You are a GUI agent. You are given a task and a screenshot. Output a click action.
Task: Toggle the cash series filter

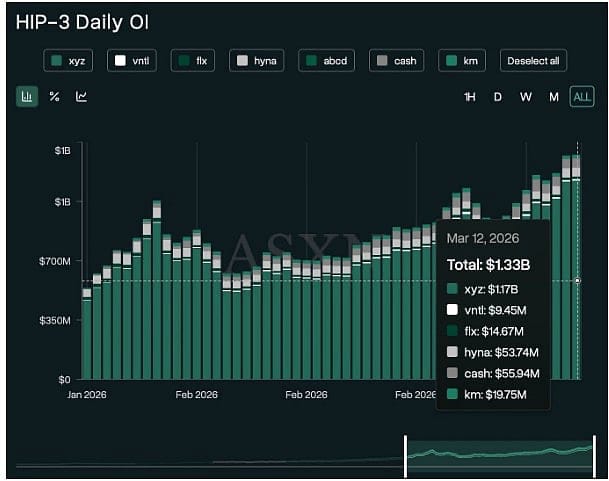coord(396,61)
